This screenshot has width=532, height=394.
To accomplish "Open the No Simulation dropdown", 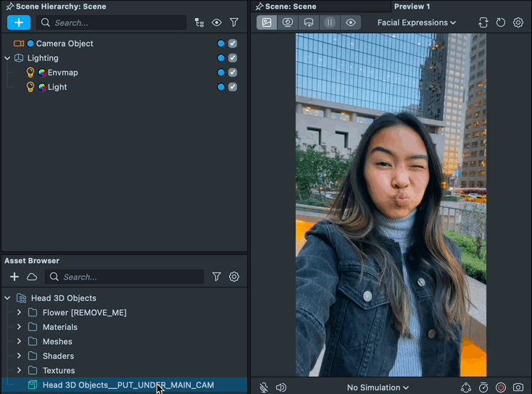I will (378, 387).
